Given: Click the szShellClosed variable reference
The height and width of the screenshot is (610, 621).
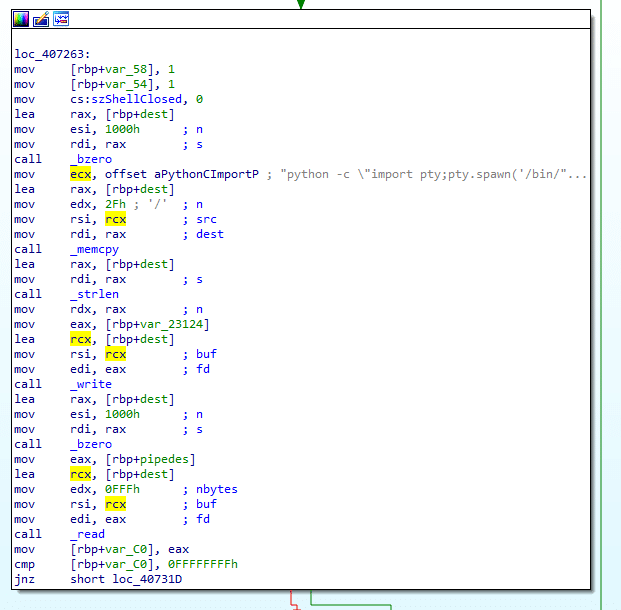Looking at the screenshot, I should [x=137, y=99].
